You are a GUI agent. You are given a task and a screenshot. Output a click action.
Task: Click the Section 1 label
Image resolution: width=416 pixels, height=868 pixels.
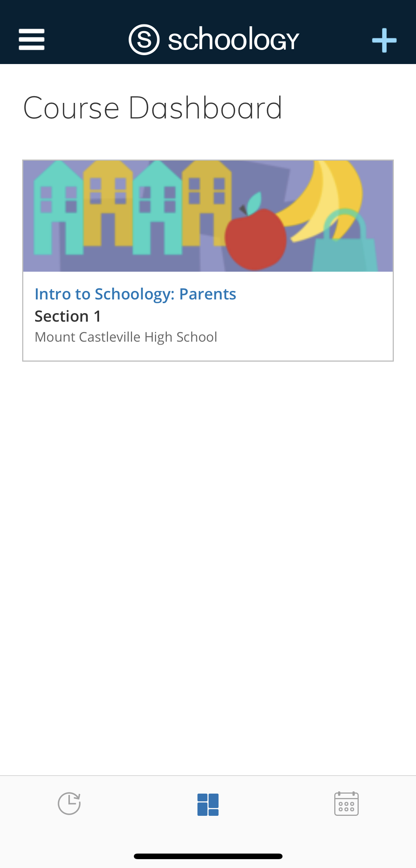[x=68, y=316]
